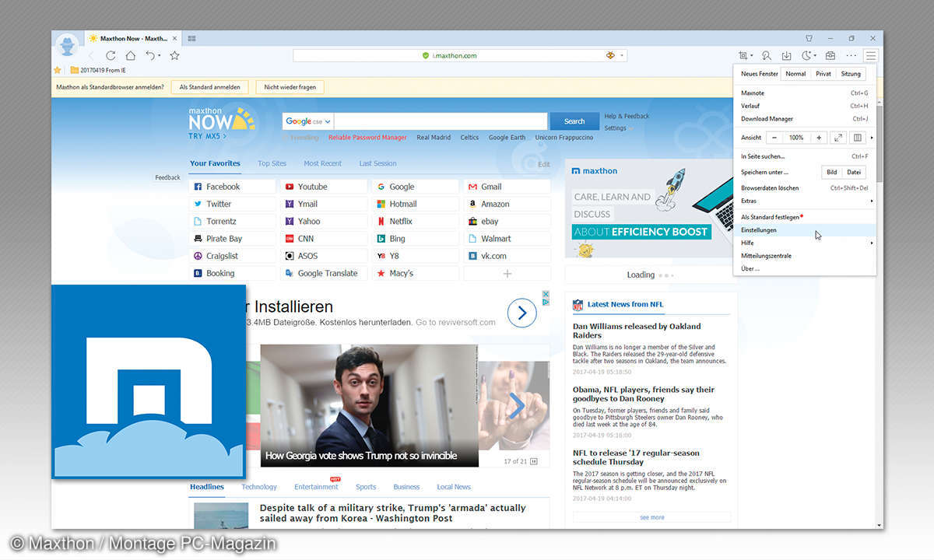This screenshot has width=934, height=560.
Task: Save page as Datei
Action: point(854,172)
